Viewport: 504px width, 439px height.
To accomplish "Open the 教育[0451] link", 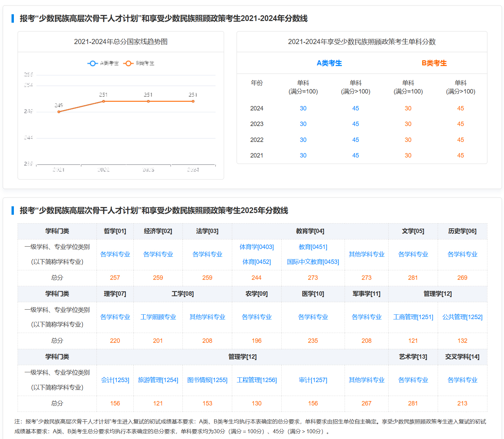I will coord(312,247).
